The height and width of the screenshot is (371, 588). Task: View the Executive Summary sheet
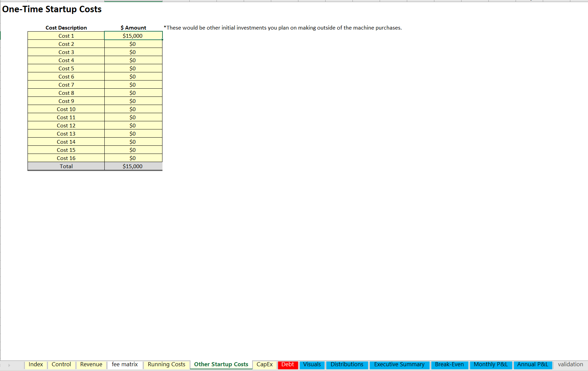tap(399, 365)
